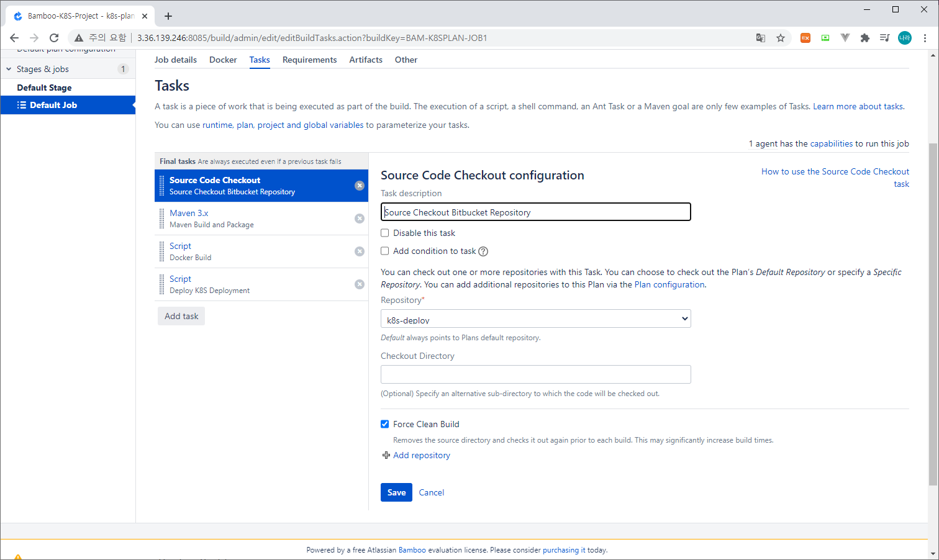Collapse the Stages & jobs section
This screenshot has width=939, height=560.
(9, 69)
